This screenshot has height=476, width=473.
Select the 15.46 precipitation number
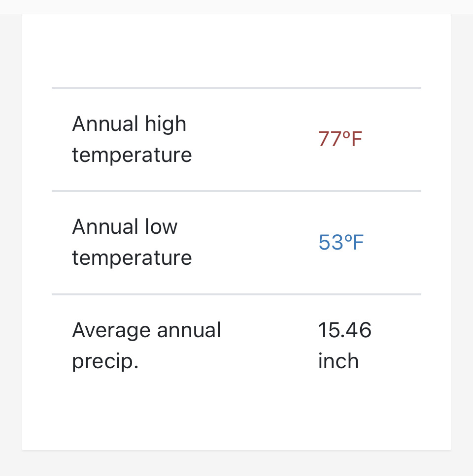pos(344,330)
